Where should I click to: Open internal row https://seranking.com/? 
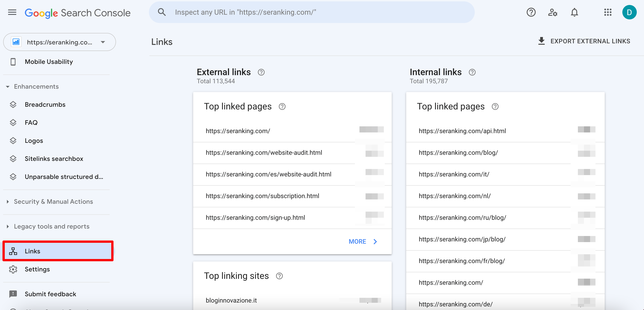(505, 283)
